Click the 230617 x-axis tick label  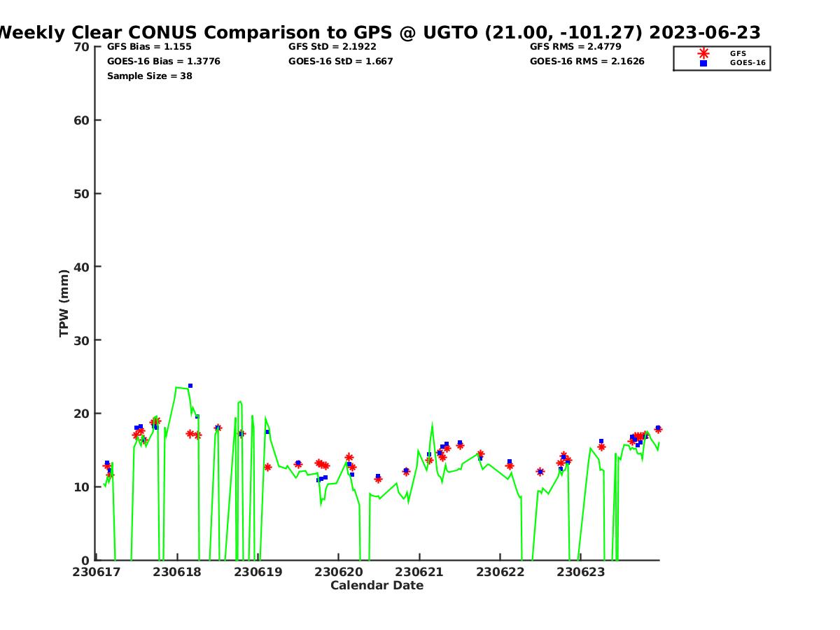[97, 572]
